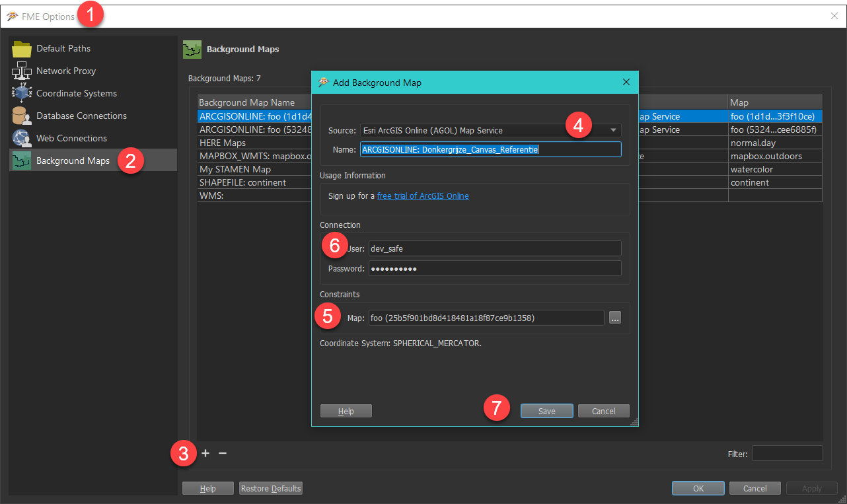The height and width of the screenshot is (504, 847).
Task: Select Coordinate Systems in the sidebar
Action: (x=93, y=93)
